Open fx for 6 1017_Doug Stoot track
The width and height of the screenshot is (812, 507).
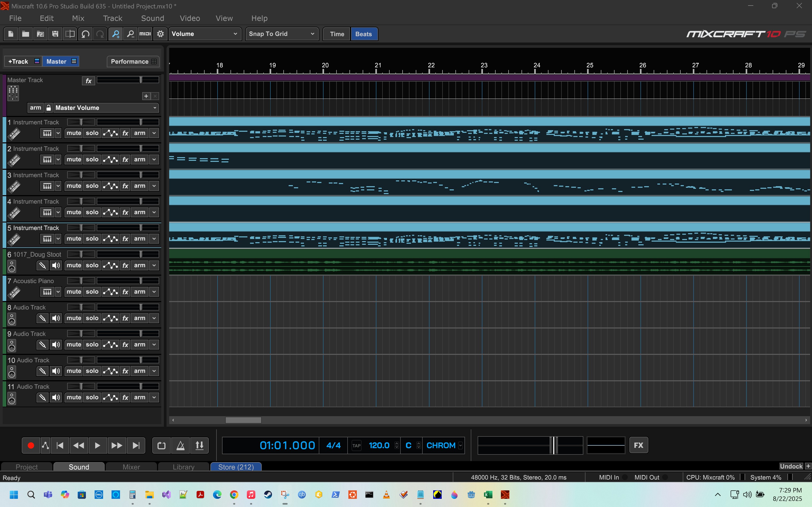(125, 266)
